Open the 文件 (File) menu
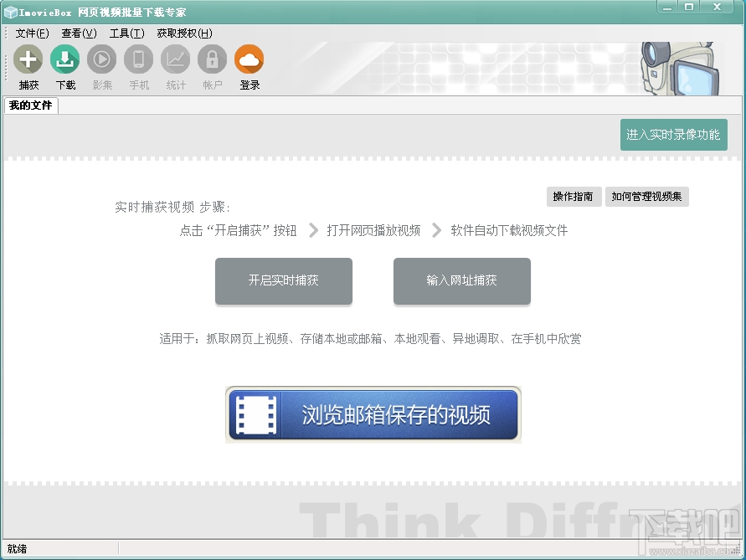Screen dimensions: 746x560 click(x=32, y=33)
